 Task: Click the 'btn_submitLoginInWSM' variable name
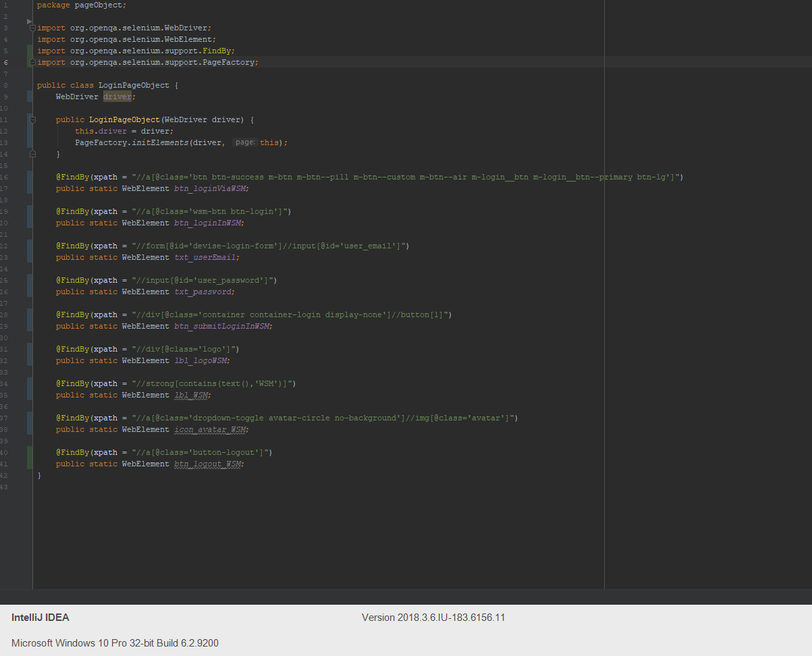tap(221, 326)
